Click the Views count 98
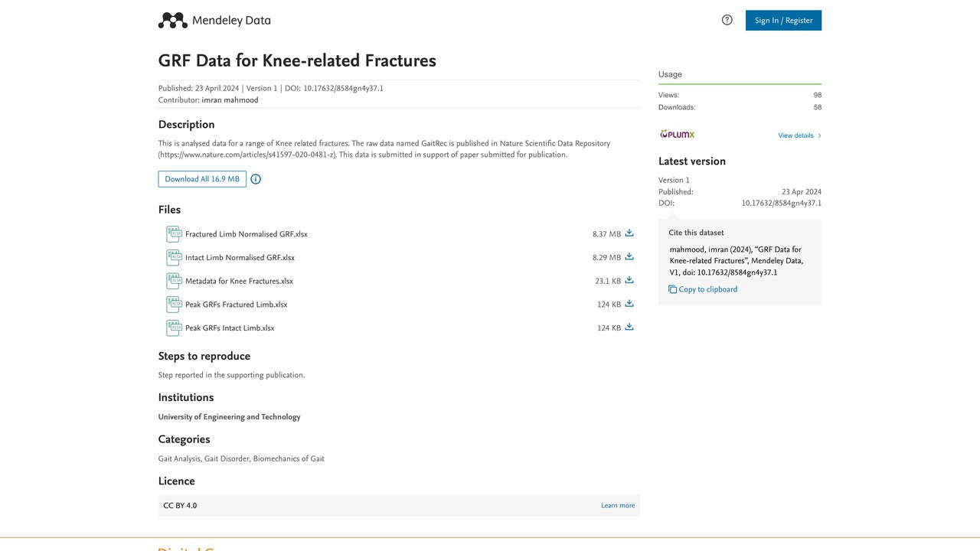Image resolution: width=980 pixels, height=551 pixels. click(818, 95)
